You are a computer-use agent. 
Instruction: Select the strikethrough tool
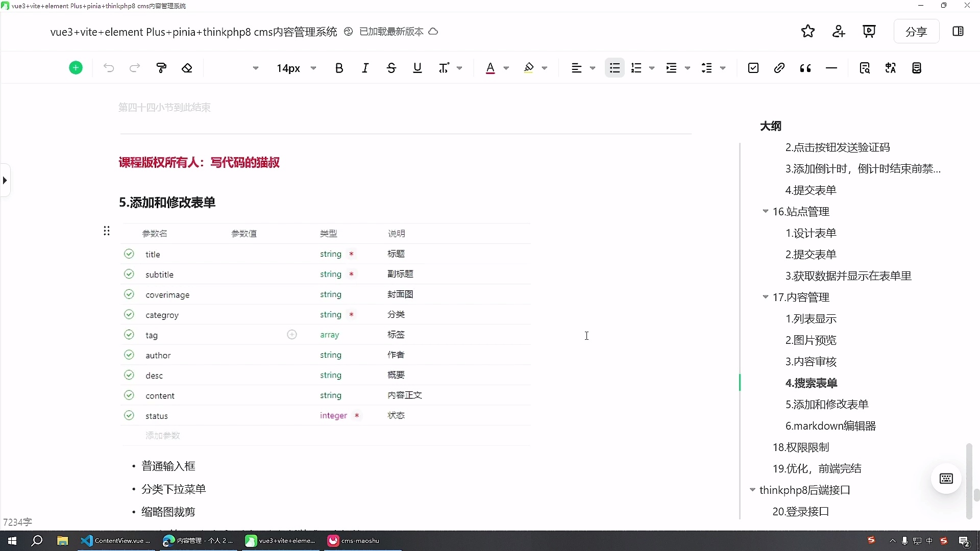pyautogui.click(x=391, y=68)
